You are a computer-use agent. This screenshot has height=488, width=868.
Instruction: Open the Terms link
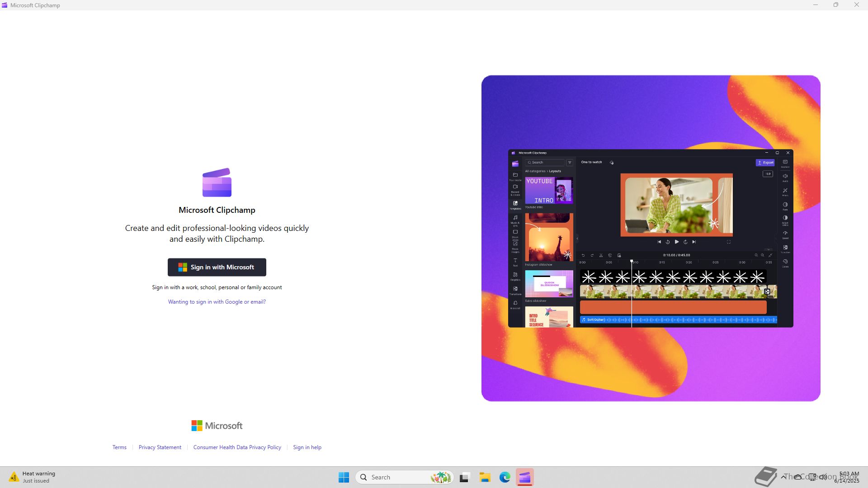pyautogui.click(x=119, y=447)
